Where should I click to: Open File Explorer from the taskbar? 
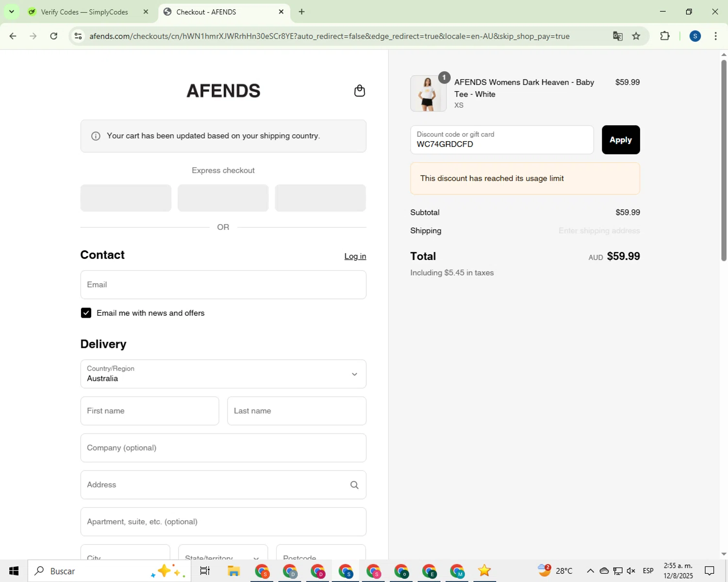[x=233, y=571]
